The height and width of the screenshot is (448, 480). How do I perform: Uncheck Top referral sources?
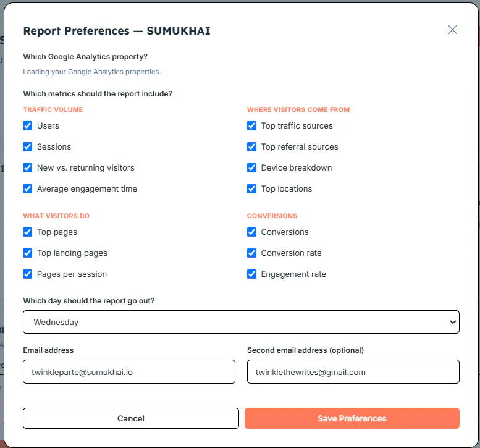tap(251, 146)
